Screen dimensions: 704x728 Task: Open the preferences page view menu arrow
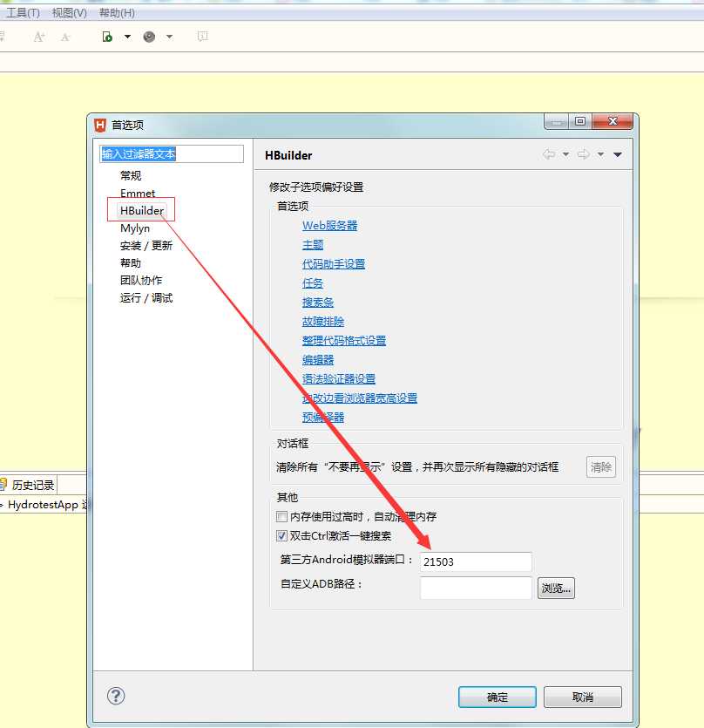[x=618, y=154]
